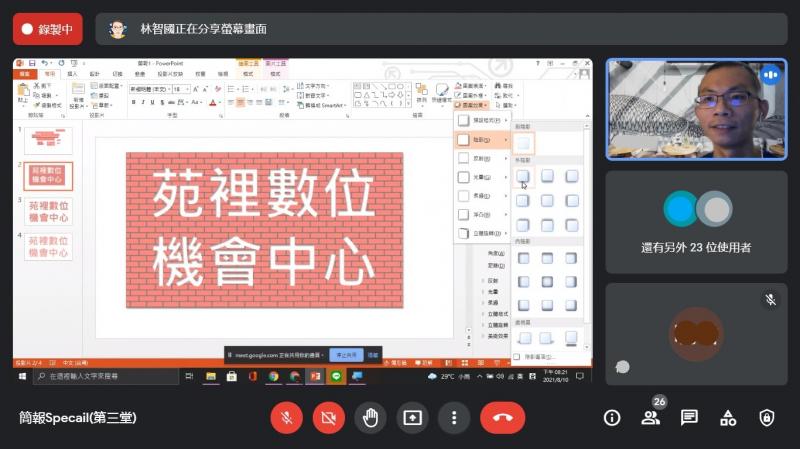Screen dimensions: 800x449
Task: Toggle italic formatting I
Action: (143, 103)
